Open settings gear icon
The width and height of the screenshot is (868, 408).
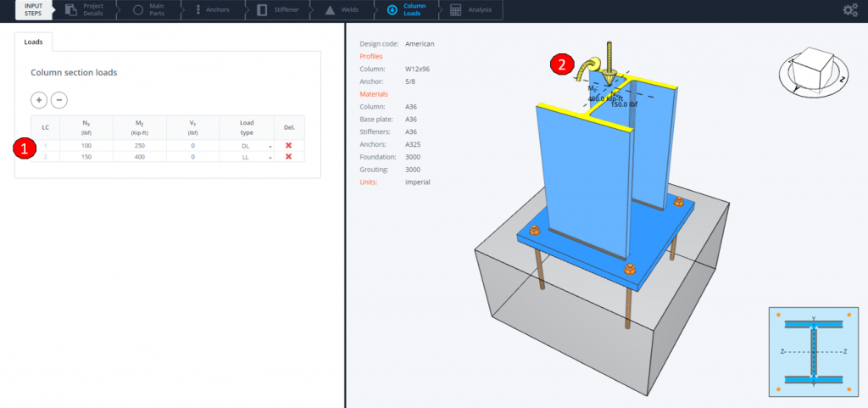(x=849, y=10)
